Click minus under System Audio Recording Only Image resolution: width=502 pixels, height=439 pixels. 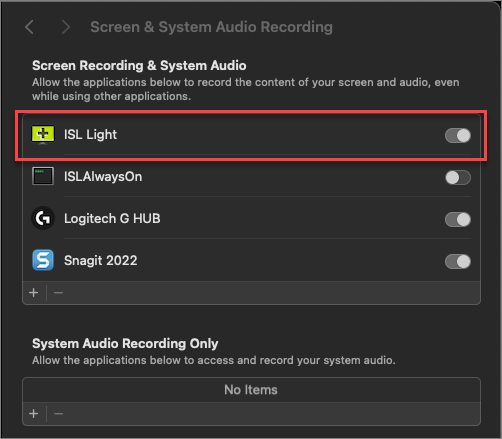58,414
